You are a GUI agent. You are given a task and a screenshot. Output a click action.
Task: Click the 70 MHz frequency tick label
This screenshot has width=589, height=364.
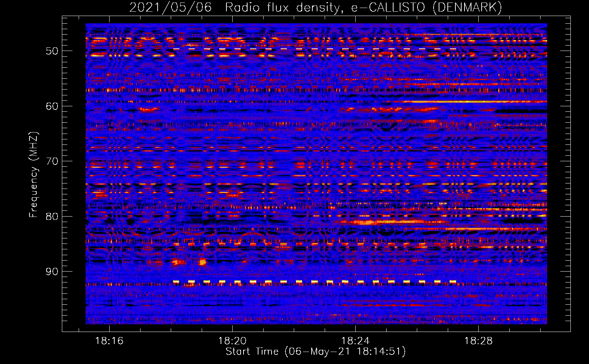(52, 161)
